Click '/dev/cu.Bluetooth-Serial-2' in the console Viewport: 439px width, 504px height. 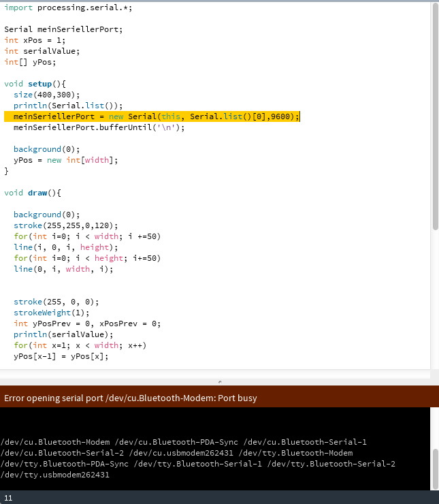(x=62, y=453)
